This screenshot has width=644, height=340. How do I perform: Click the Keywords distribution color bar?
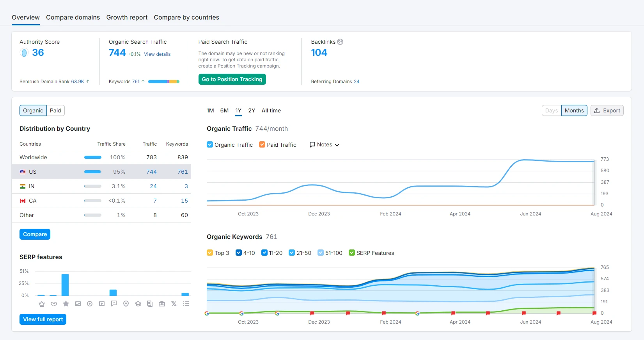point(164,82)
